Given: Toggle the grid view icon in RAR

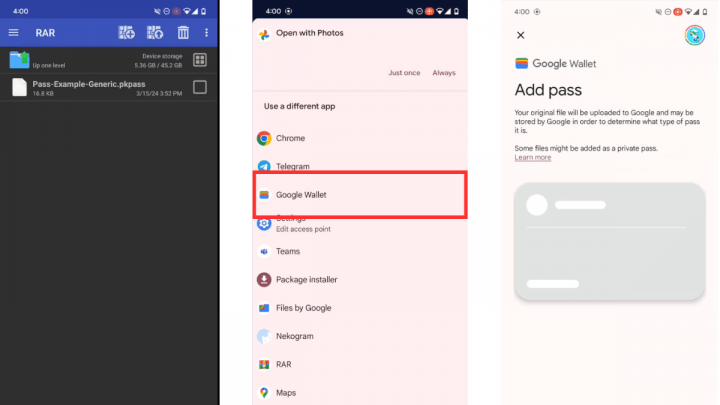Looking at the screenshot, I should (200, 60).
